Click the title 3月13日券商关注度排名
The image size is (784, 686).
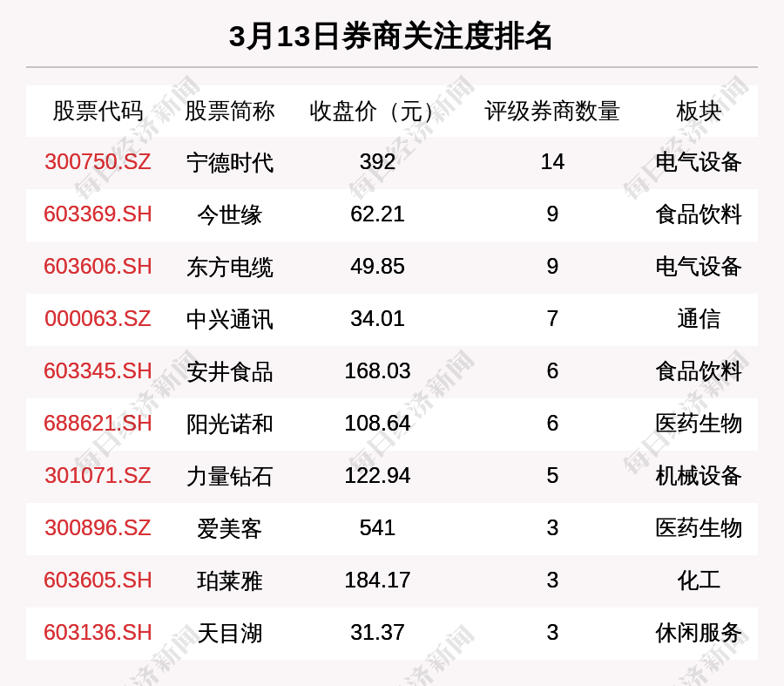click(x=391, y=37)
